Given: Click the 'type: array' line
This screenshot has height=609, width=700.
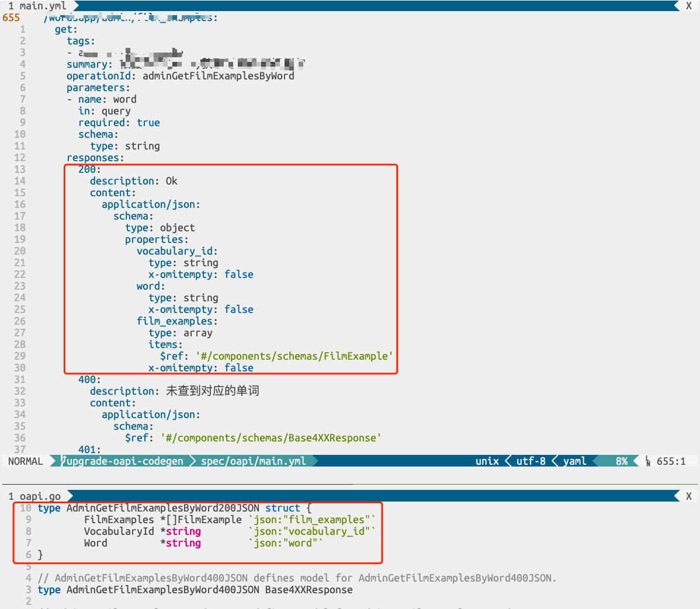Looking at the screenshot, I should (x=181, y=333).
